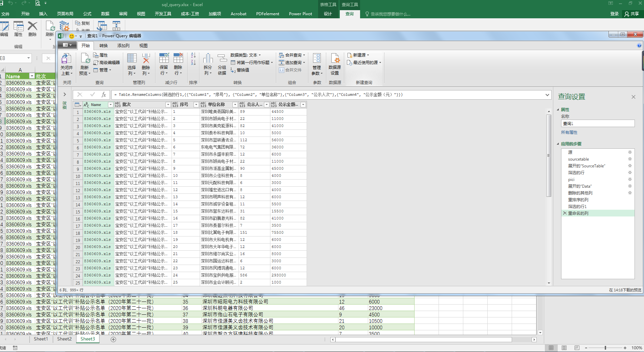Expand the formula bar with chevron
Screen dimensions: 644x352
[547, 95]
